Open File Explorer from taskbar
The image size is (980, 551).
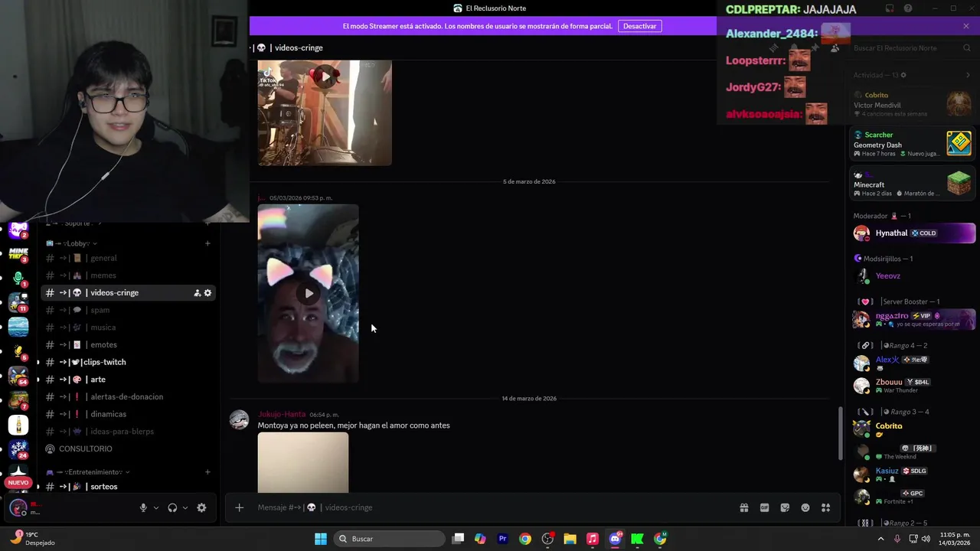pos(570,539)
